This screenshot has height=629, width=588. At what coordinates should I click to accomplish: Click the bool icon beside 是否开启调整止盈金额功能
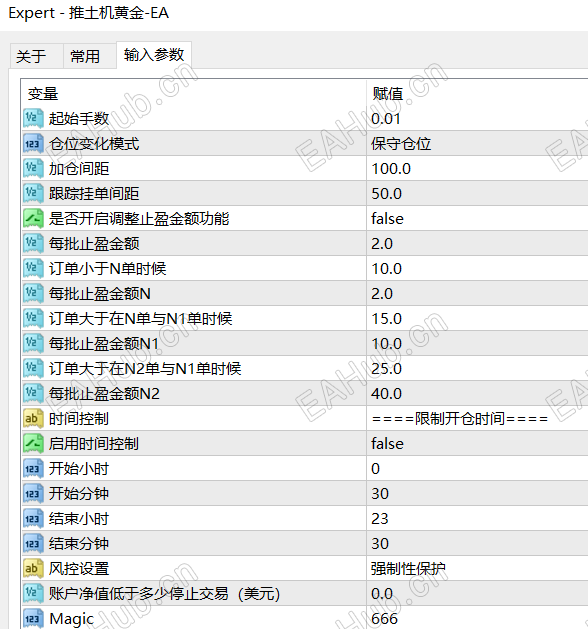(x=33, y=219)
